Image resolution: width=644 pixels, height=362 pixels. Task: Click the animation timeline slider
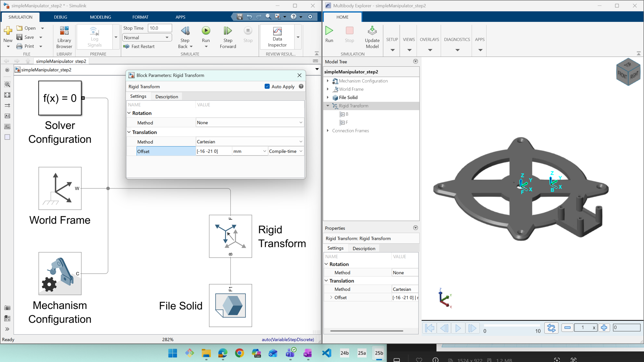click(511, 325)
